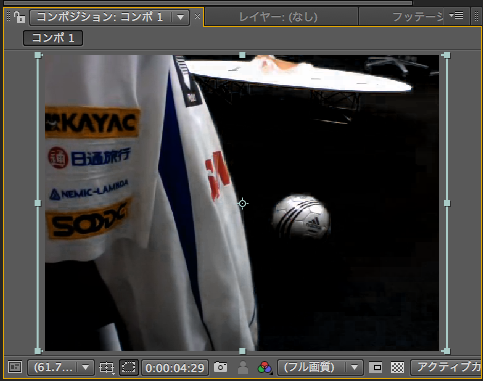Toggle the region of interest icon
The image size is (483, 381).
tap(376, 367)
